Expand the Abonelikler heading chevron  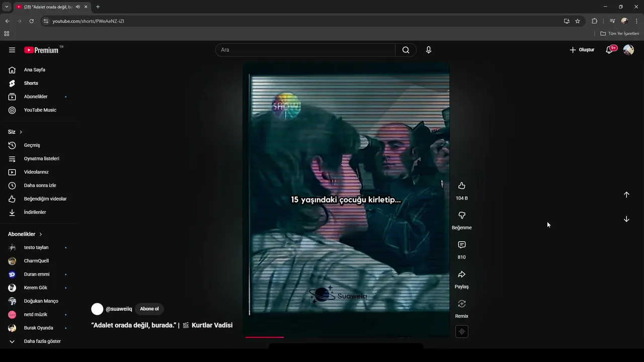coord(41,234)
